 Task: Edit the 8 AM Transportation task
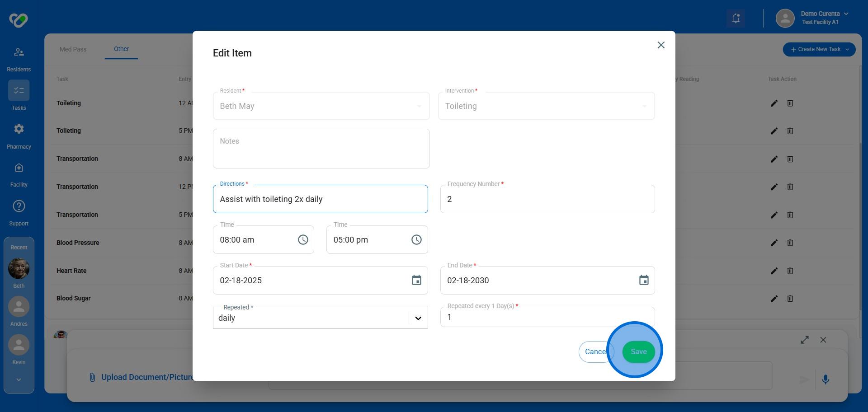click(x=774, y=159)
